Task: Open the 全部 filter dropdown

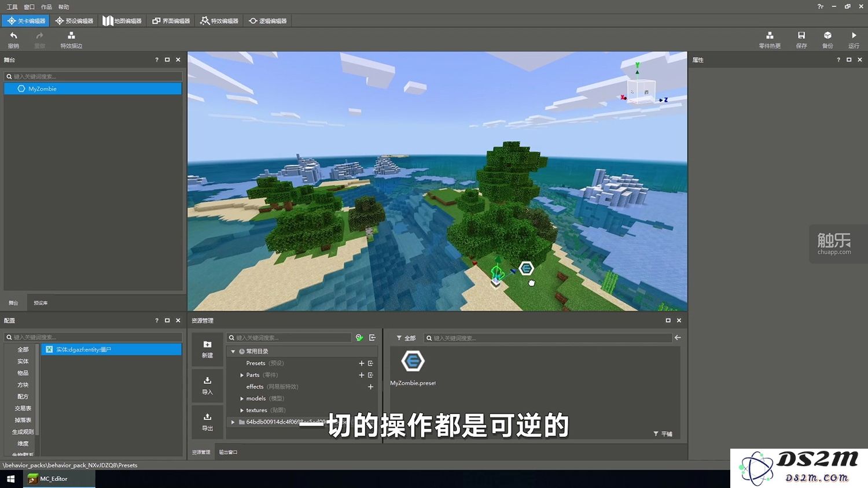Action: 406,338
